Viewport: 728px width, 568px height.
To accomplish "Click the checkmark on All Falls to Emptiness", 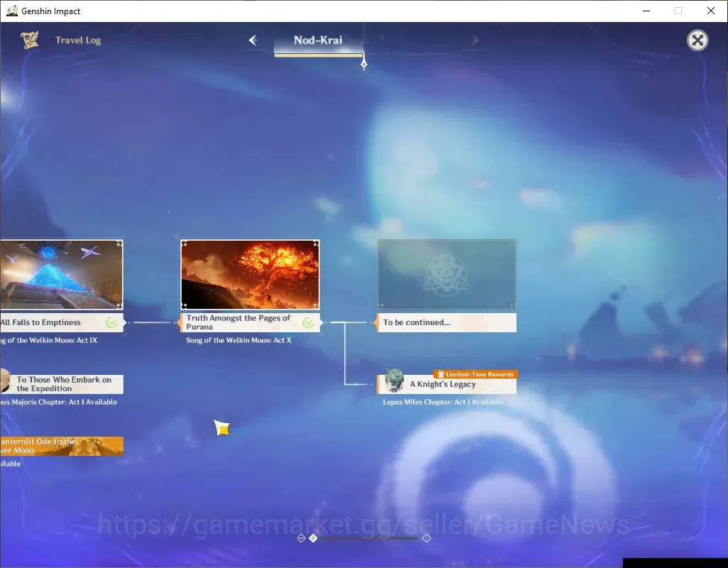I will [111, 322].
